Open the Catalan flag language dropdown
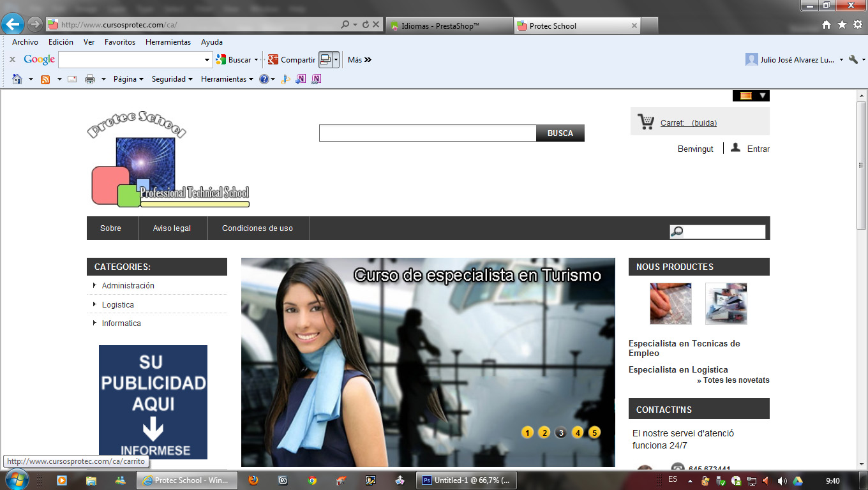The height and width of the screenshot is (490, 868). (751, 96)
